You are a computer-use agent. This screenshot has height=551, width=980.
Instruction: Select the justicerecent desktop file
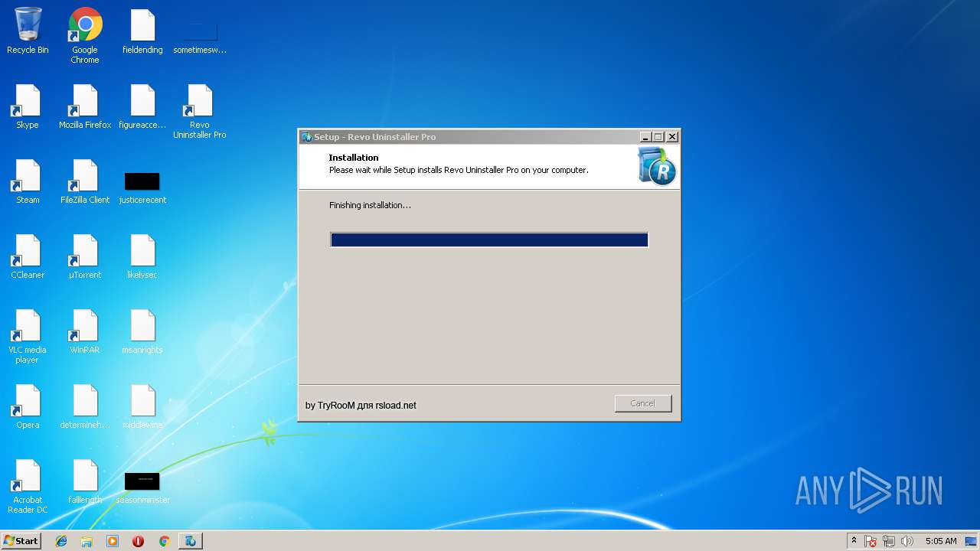tap(142, 188)
